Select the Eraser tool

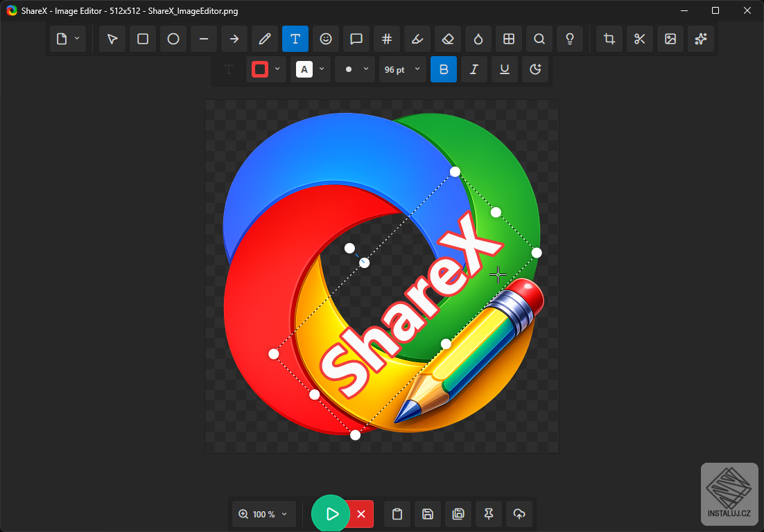(x=448, y=39)
